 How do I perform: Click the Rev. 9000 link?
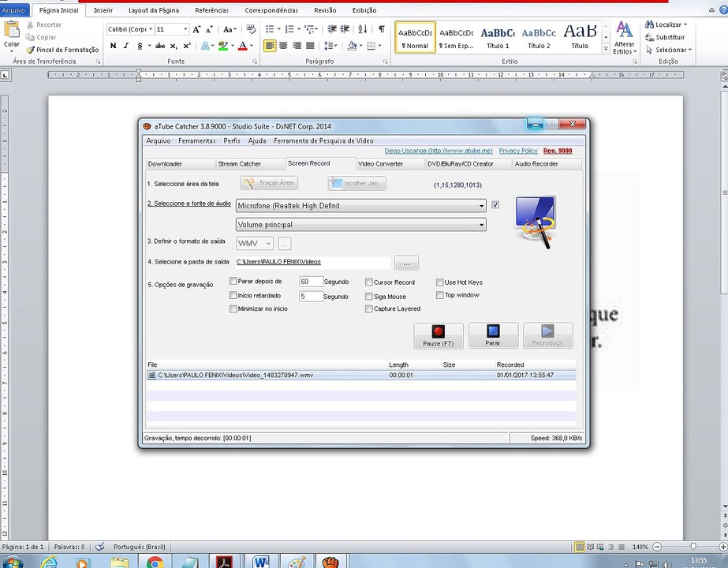coord(558,151)
